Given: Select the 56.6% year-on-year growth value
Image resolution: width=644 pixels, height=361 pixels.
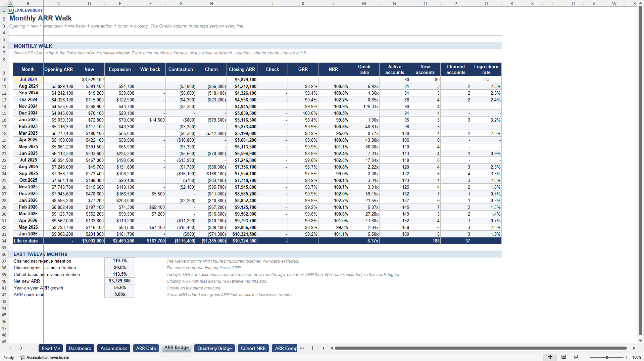Looking at the screenshot, I should pos(120,288).
